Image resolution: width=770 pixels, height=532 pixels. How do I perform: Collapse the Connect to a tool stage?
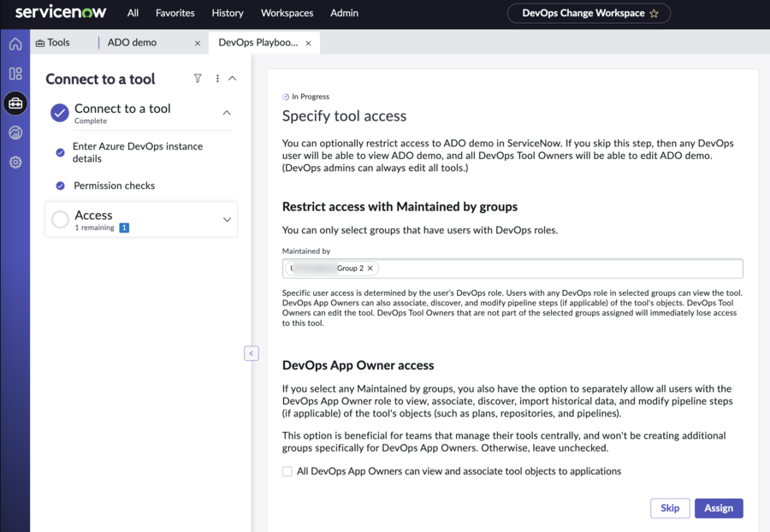point(227,113)
